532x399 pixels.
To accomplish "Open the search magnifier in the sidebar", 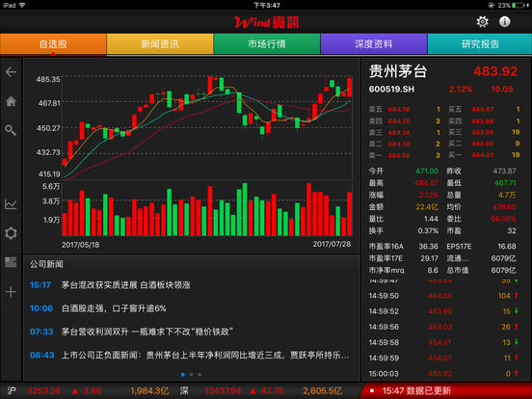I will [11, 130].
